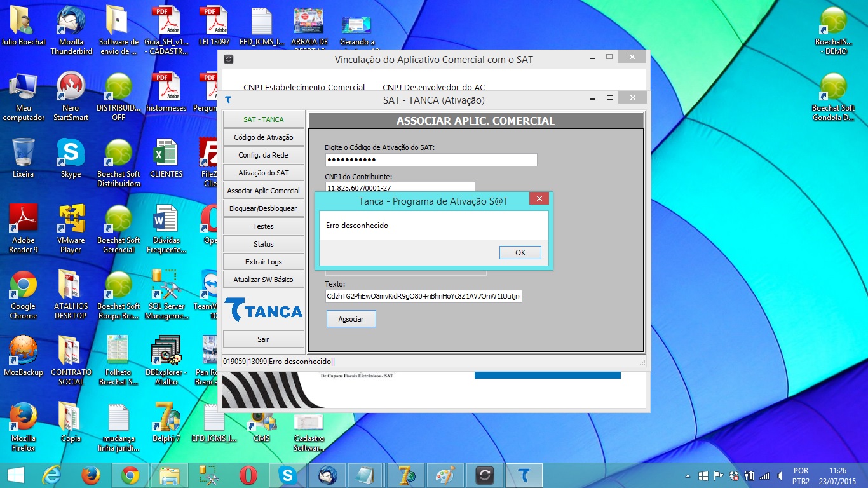
Task: Open Skype desktop shortcut
Action: (71, 158)
